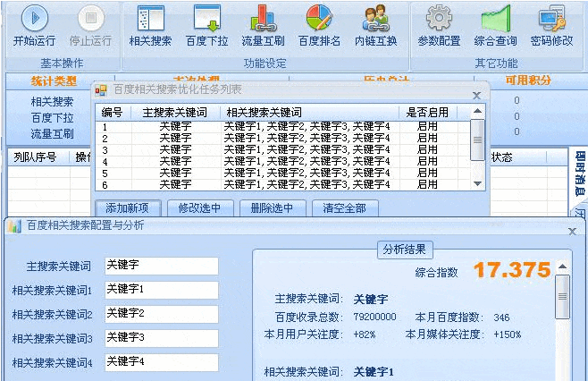This screenshot has width=588, height=381.
Task: Click the 相关搜索关键词4 input field
Action: (161, 362)
